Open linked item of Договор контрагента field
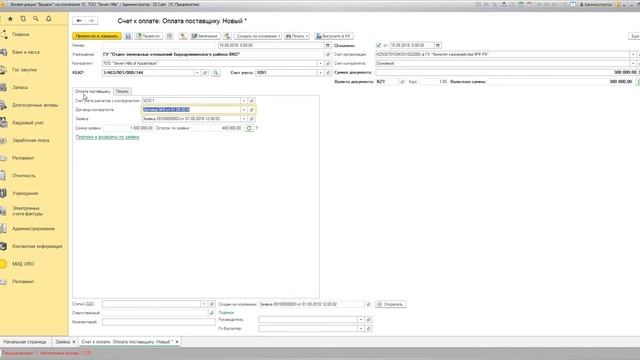Viewport: 640px width, 360px height. 251,110
